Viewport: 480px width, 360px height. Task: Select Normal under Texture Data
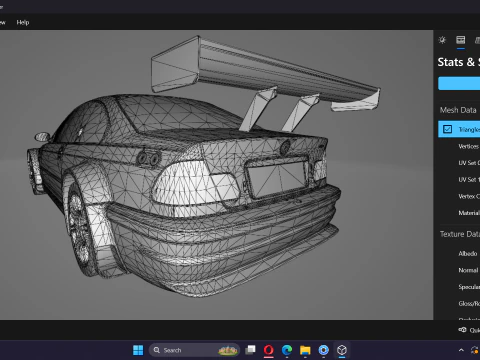coord(468,270)
